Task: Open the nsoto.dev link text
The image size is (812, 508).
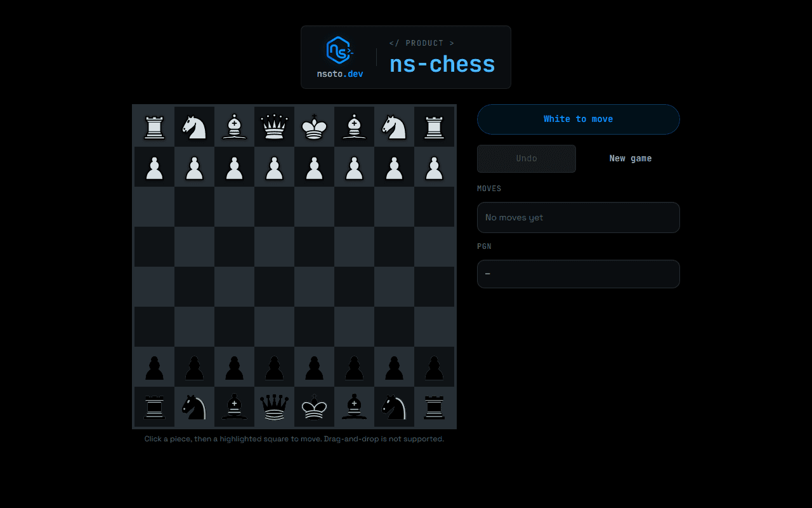Action: pos(340,74)
